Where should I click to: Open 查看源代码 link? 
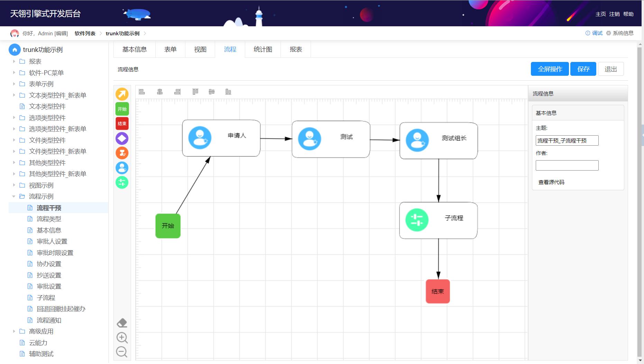(x=551, y=182)
